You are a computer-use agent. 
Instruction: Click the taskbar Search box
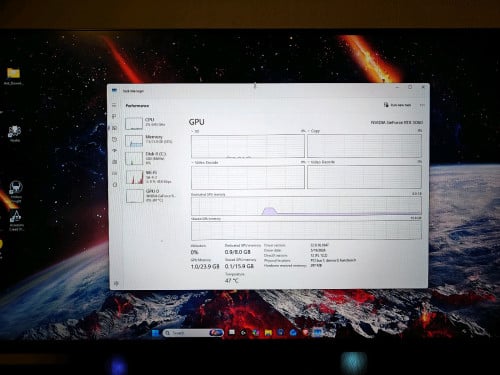193,333
